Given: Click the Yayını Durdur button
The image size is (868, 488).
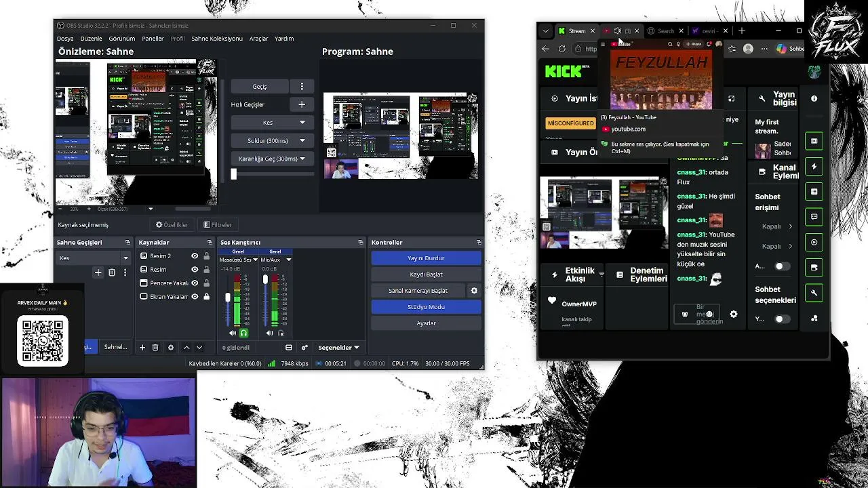Looking at the screenshot, I should pyautogui.click(x=426, y=258).
